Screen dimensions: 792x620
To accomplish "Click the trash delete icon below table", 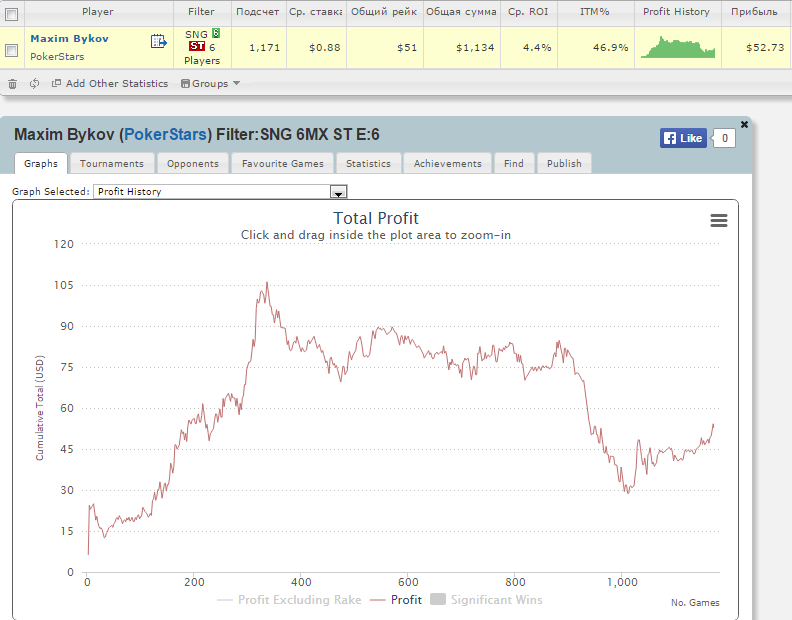I will click(13, 84).
